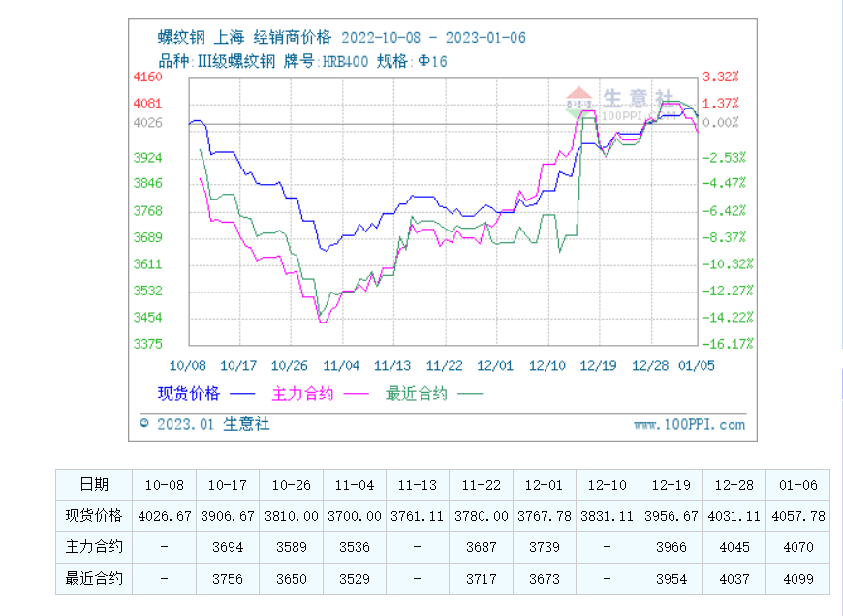Select the 最近合约 row header in table
The width and height of the screenshot is (843, 616).
pos(94,579)
